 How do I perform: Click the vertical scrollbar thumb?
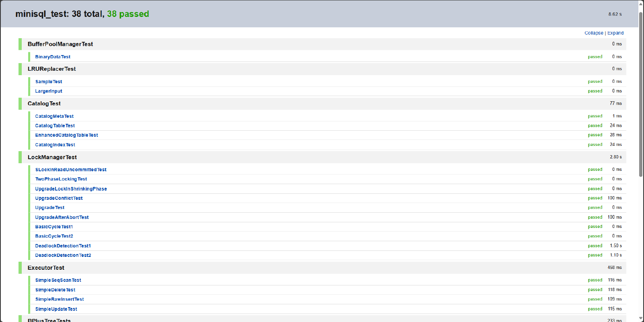641,94
